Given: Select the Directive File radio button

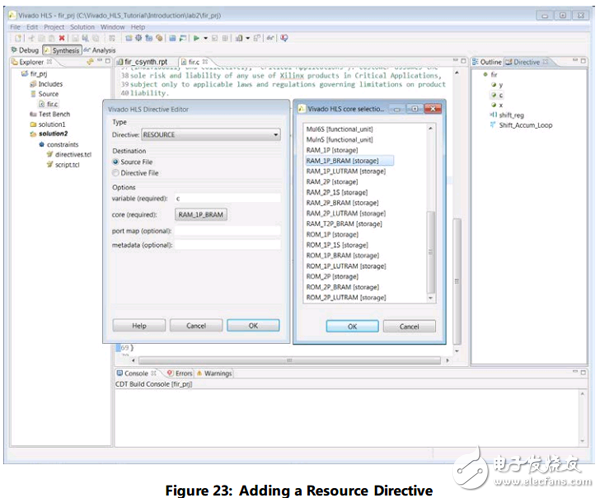Looking at the screenshot, I should (x=116, y=172).
